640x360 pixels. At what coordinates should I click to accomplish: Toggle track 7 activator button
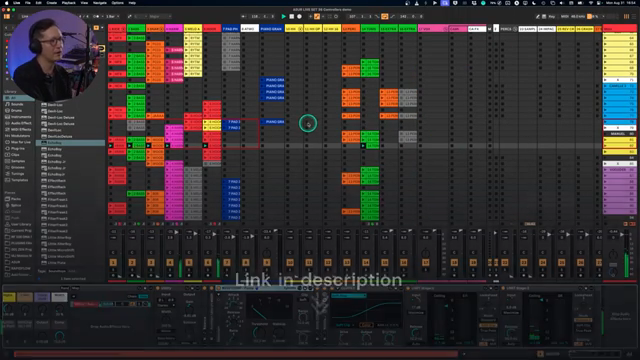point(227,262)
